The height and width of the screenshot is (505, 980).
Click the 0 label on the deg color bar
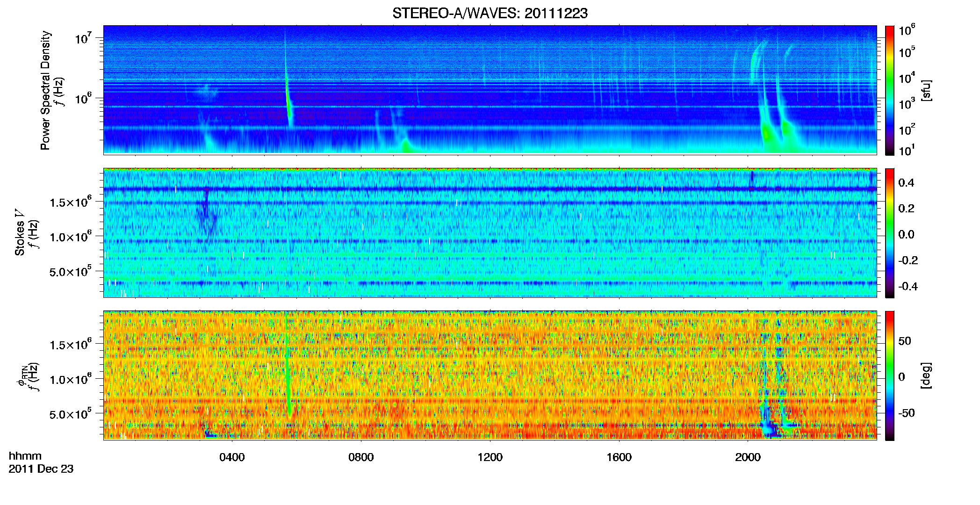[902, 377]
